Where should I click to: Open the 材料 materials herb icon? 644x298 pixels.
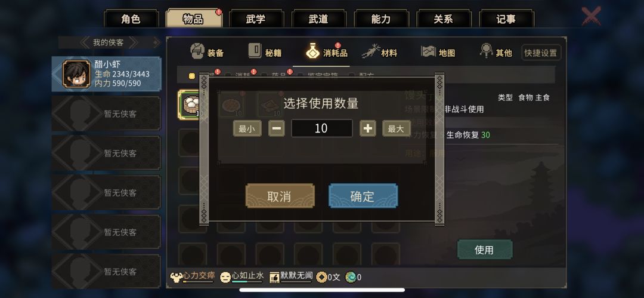point(370,51)
